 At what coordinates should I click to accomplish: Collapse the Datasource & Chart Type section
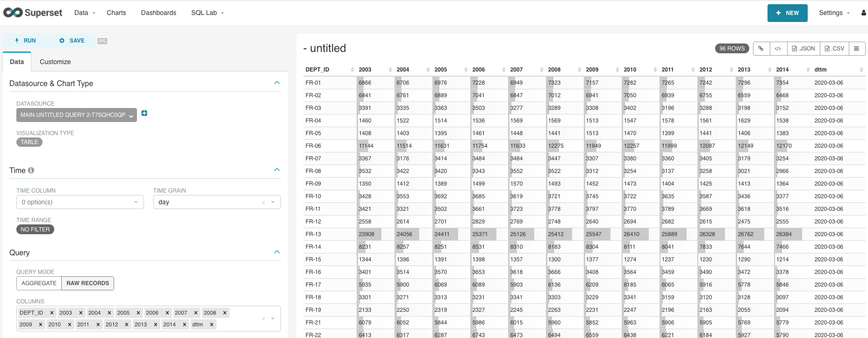277,83
